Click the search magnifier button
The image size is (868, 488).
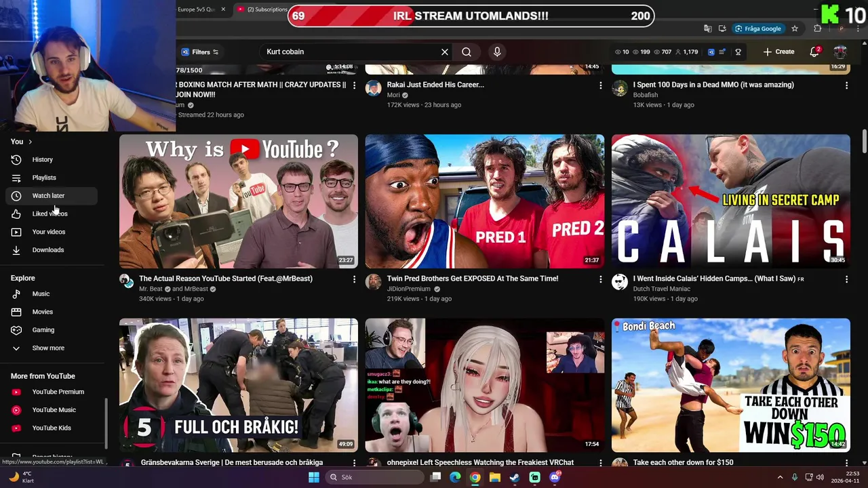click(467, 52)
